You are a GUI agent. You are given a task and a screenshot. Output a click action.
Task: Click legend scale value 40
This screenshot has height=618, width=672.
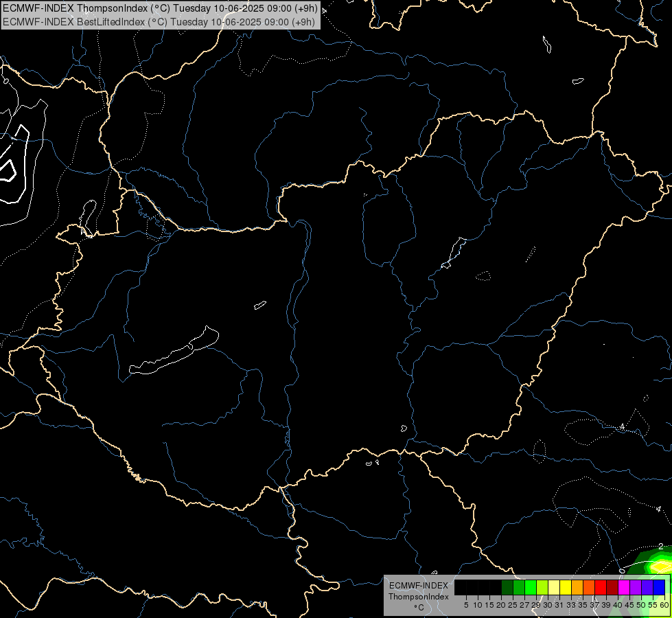618,605
